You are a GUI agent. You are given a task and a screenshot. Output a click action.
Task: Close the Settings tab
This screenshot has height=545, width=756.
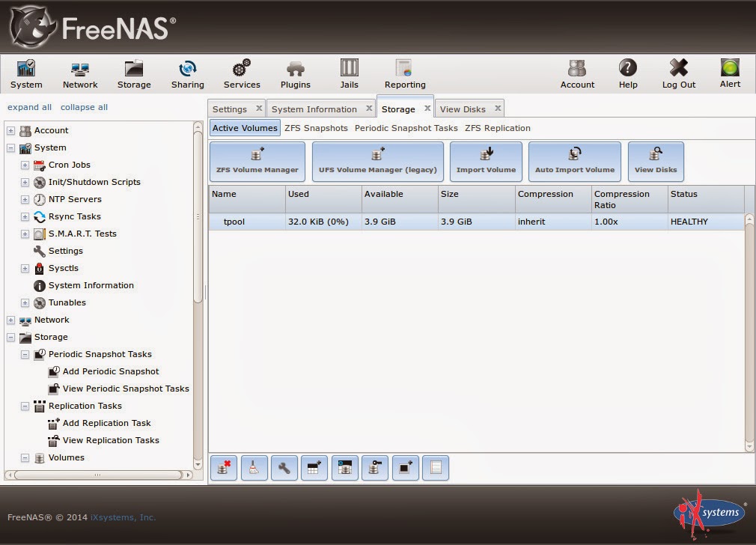pos(259,108)
